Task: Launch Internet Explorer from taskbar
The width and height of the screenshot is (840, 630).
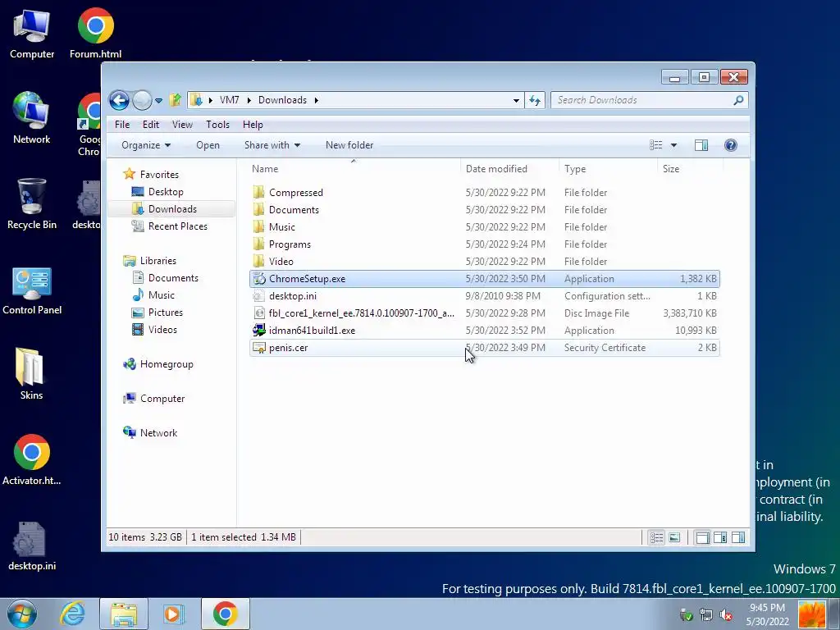Action: pyautogui.click(x=73, y=614)
